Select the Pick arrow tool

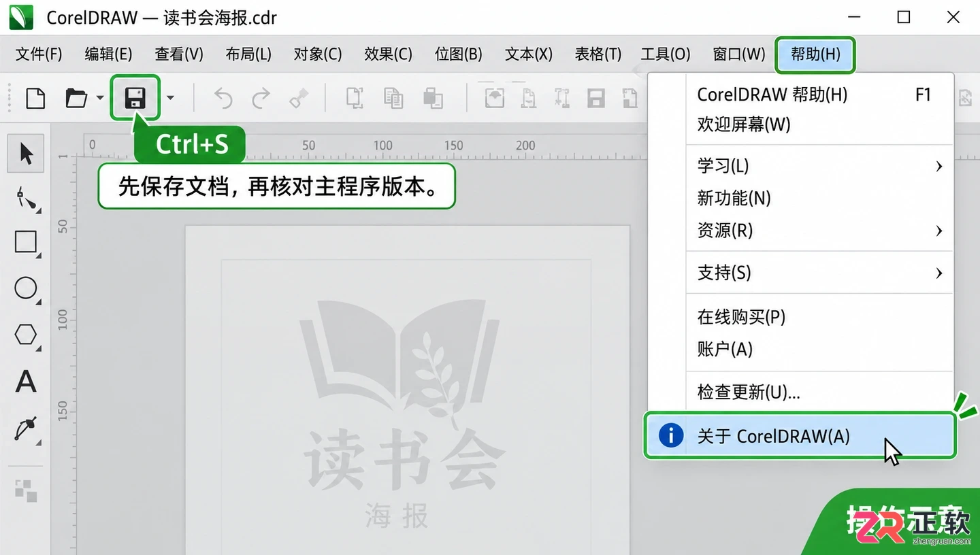click(x=27, y=154)
